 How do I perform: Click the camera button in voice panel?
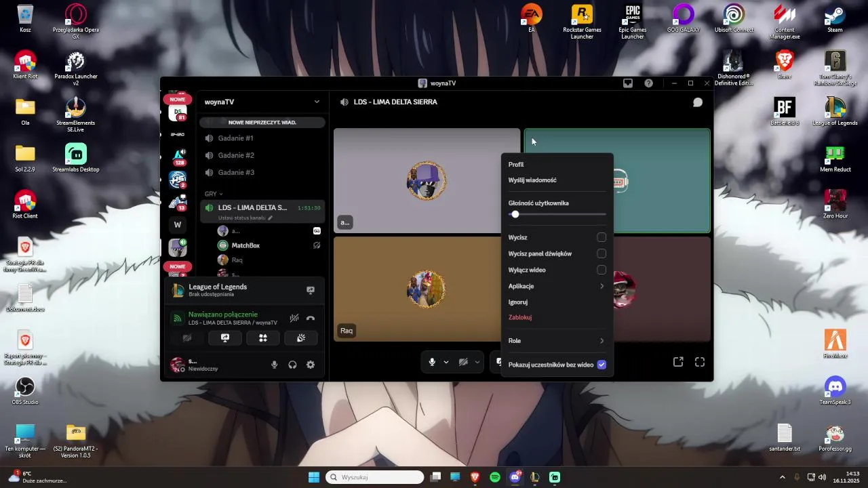click(187, 338)
